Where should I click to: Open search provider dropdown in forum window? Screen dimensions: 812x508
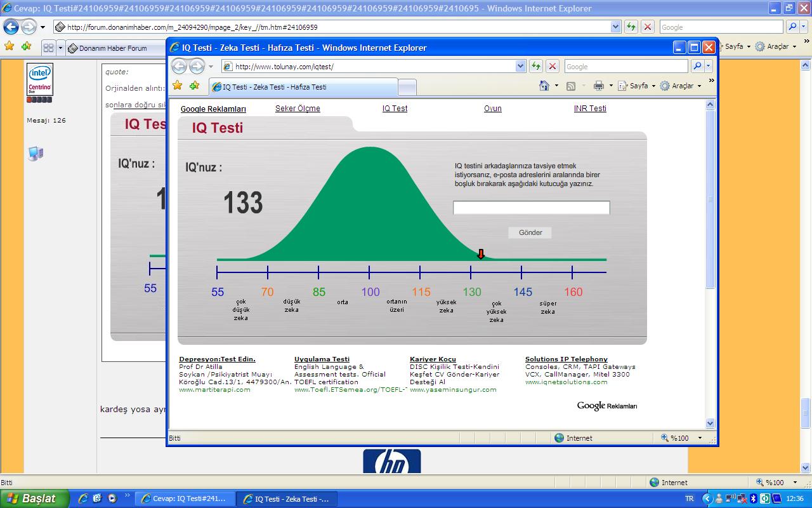pos(803,27)
